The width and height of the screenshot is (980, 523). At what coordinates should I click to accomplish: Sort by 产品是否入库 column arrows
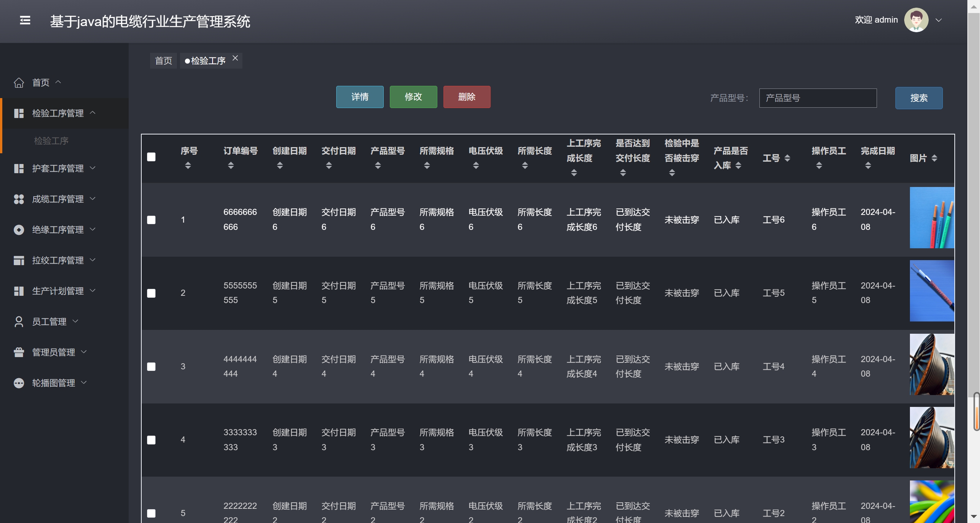click(x=738, y=166)
